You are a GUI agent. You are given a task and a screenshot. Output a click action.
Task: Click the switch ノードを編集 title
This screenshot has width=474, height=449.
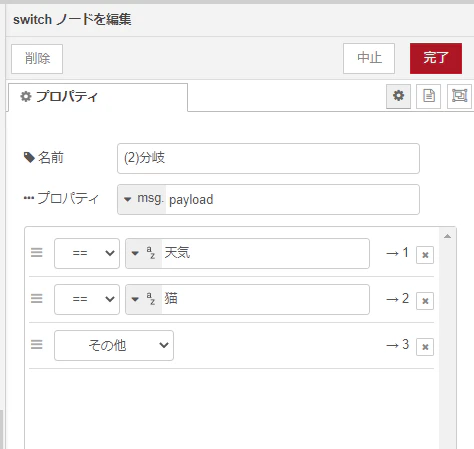[x=72, y=19]
